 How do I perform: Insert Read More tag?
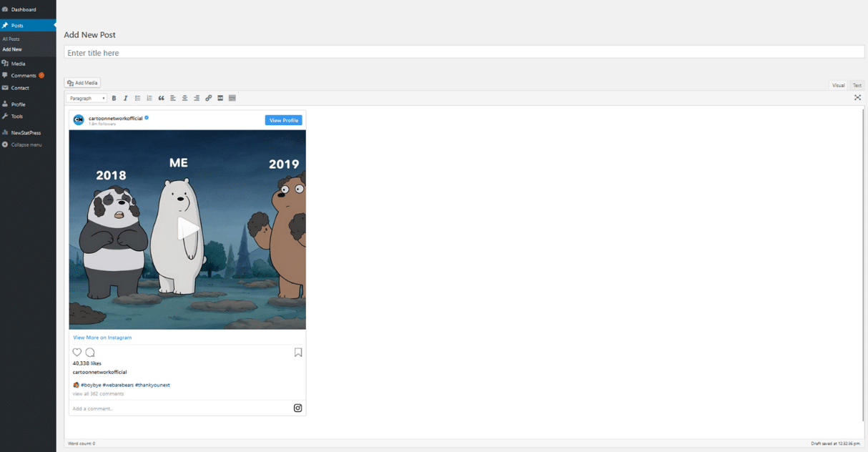pyautogui.click(x=220, y=98)
